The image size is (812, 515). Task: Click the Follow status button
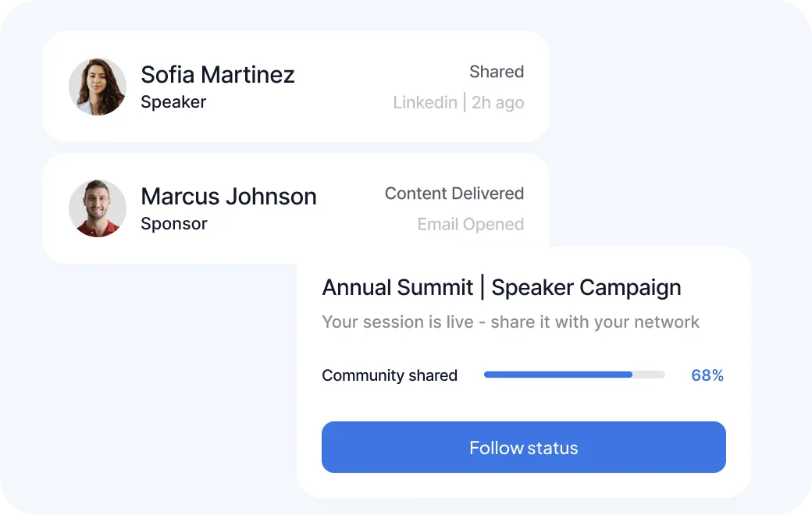pos(524,447)
